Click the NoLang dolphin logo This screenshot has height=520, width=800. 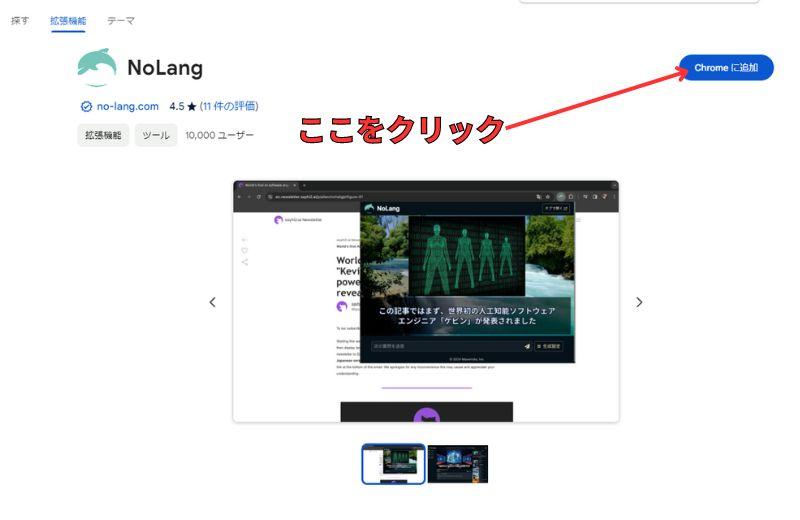click(x=96, y=67)
